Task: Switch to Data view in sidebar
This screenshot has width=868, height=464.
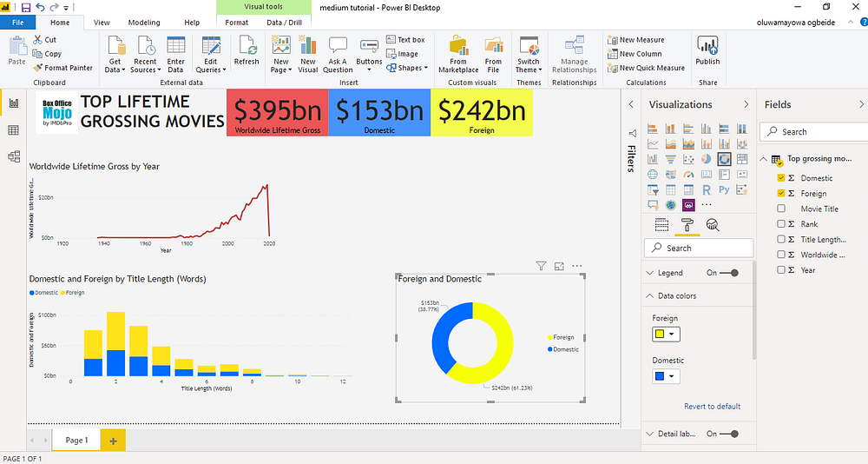Action: click(14, 130)
